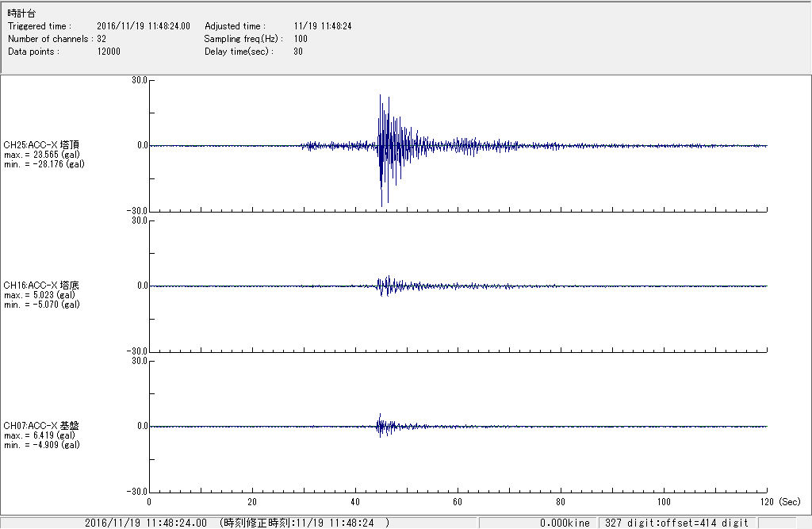812x529 pixels.
Task: Click the Delay time value 30
Action: [x=298, y=52]
